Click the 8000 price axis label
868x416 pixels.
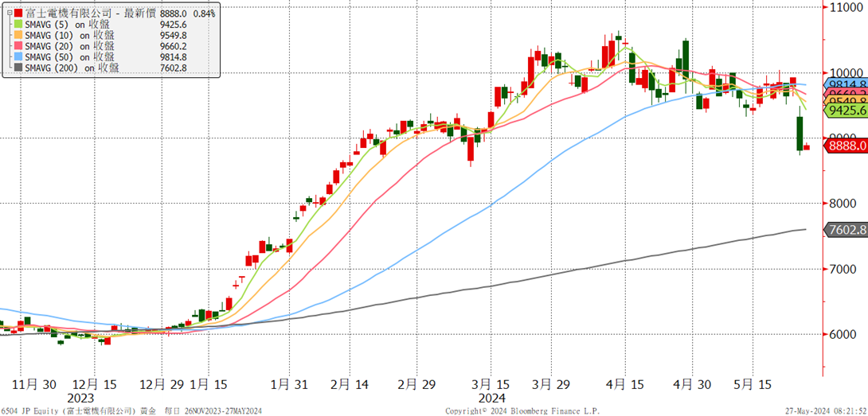coord(843,204)
